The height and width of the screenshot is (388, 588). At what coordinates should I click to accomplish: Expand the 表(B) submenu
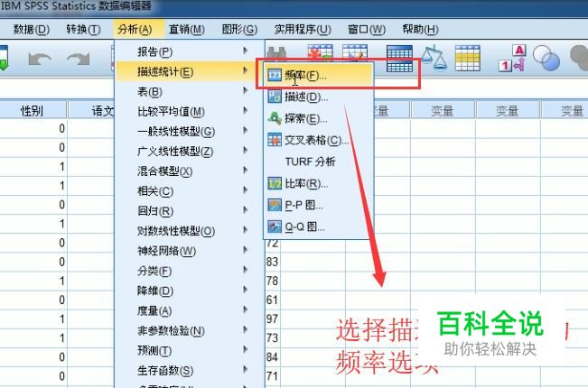pos(189,91)
